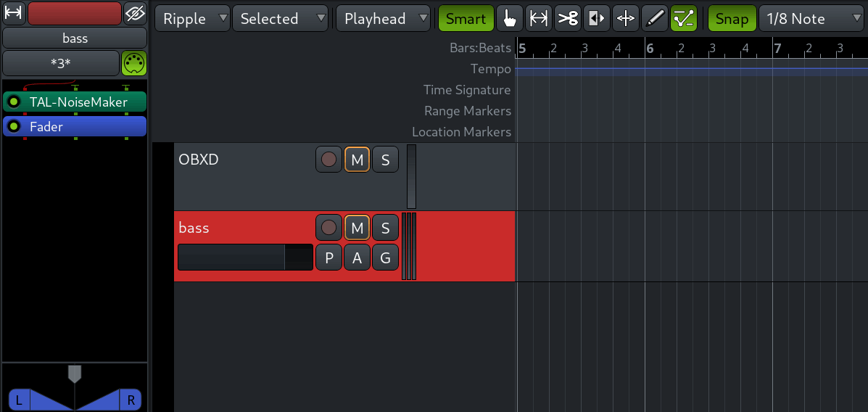Select the internal edit tool
868x412 pixels.
[x=683, y=19]
